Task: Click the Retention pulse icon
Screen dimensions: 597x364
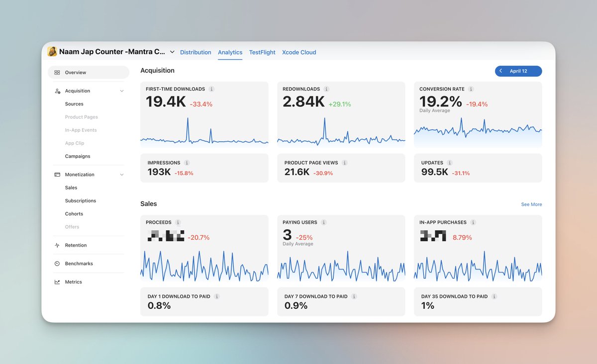Action: 57,245
